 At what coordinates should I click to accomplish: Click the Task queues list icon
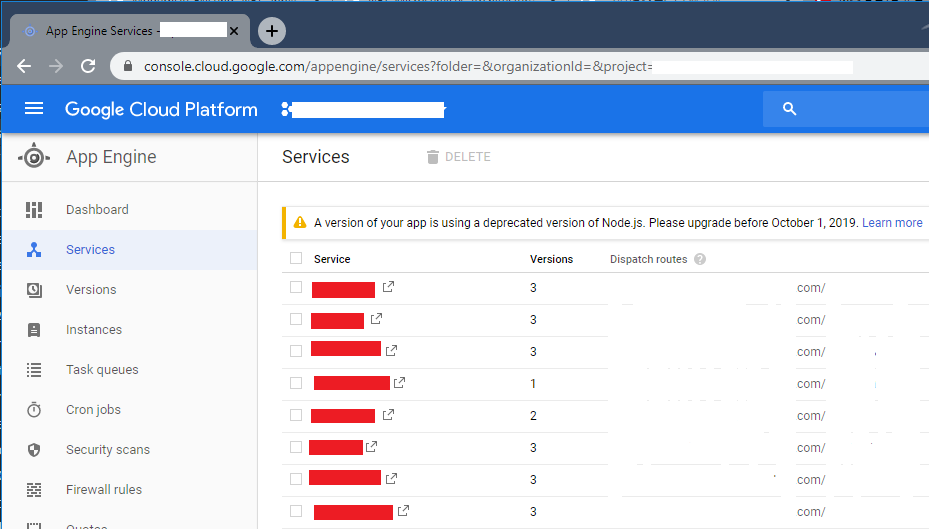coord(34,370)
